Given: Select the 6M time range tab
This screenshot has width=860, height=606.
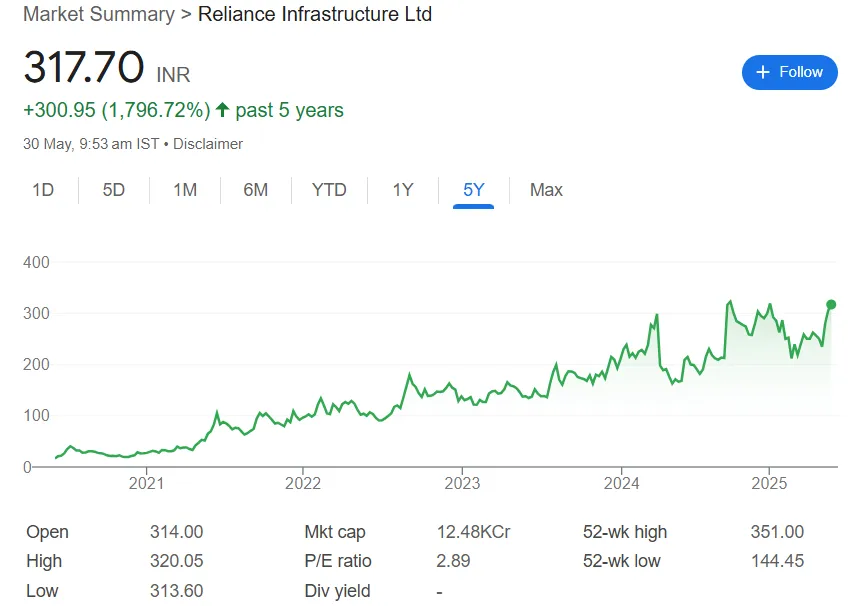Looking at the screenshot, I should point(256,190).
